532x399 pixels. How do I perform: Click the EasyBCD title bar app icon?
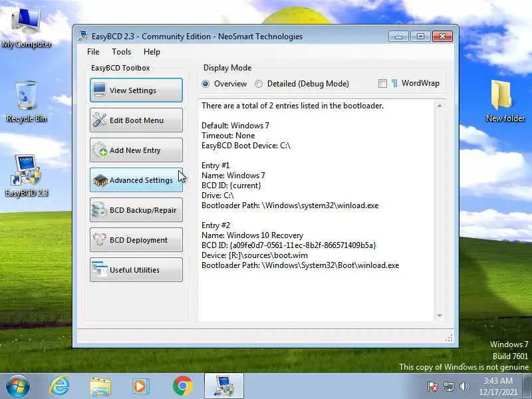point(83,36)
